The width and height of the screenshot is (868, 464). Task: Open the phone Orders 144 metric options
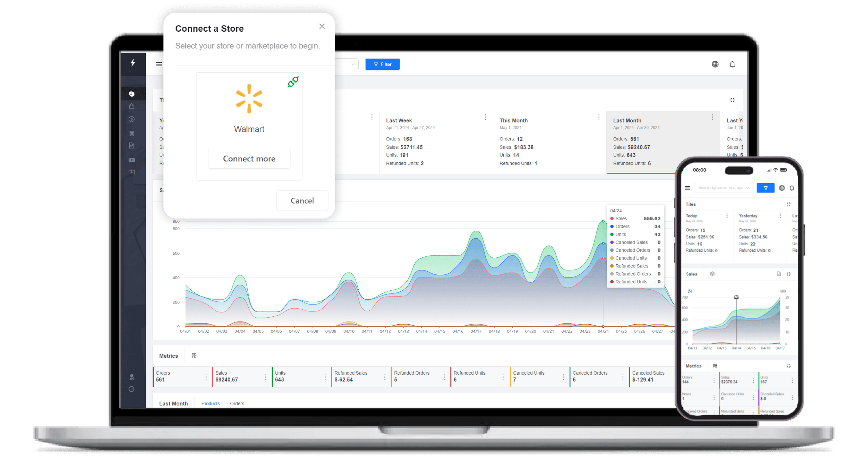[714, 381]
